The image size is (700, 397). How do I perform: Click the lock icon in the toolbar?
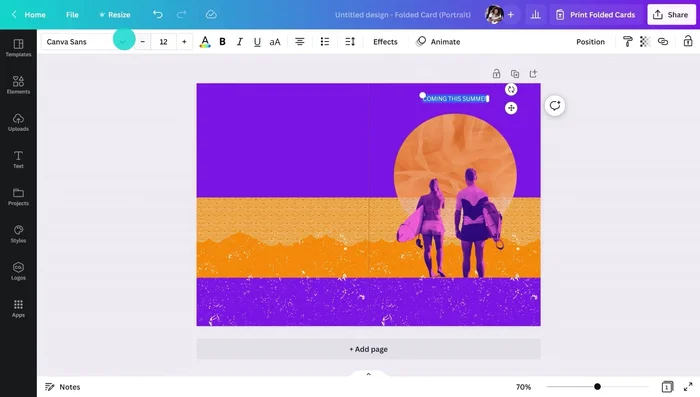point(688,42)
